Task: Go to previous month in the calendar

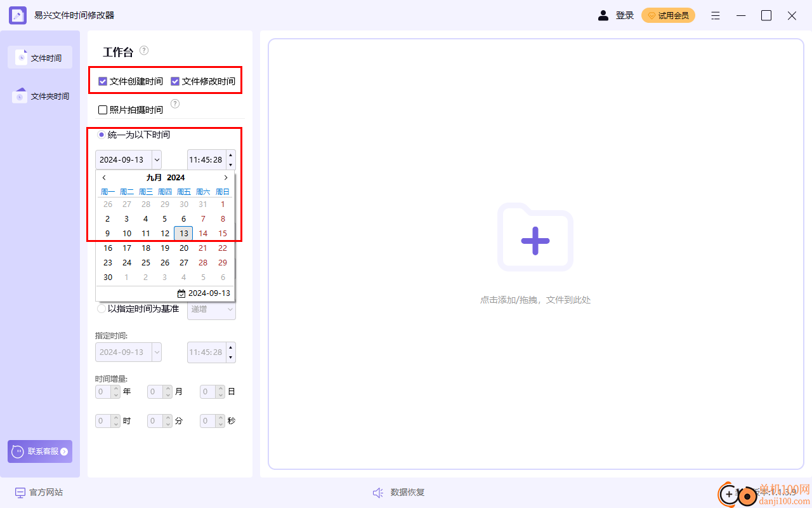Action: 104,177
